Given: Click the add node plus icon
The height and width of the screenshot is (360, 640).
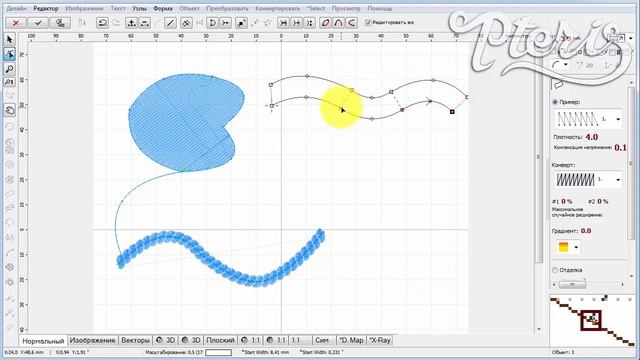Looking at the screenshot, I should click(x=131, y=23).
